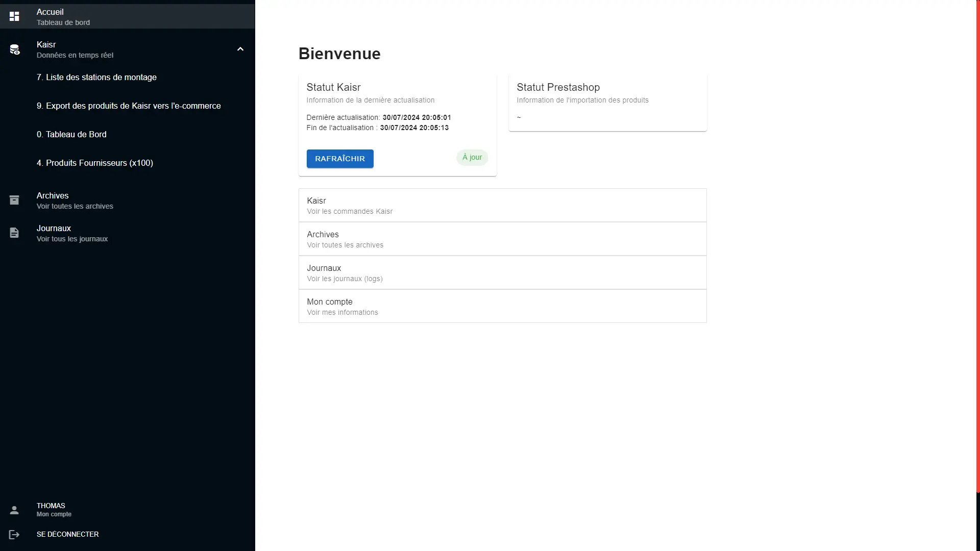
Task: Click the Statut Kaisr card title
Action: click(x=333, y=87)
